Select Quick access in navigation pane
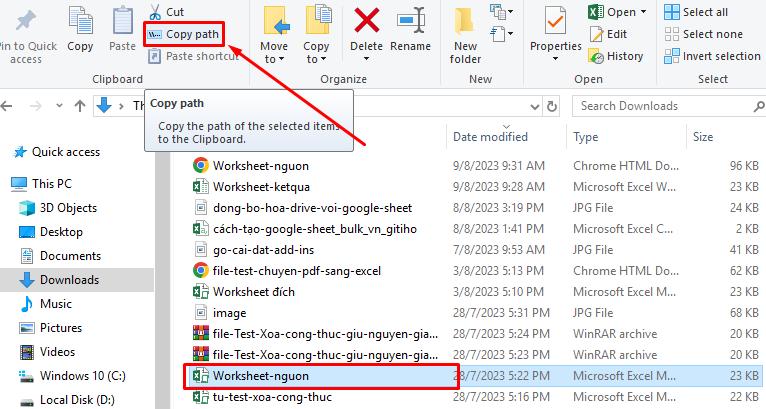Image resolution: width=766 pixels, height=409 pixels. (x=57, y=152)
